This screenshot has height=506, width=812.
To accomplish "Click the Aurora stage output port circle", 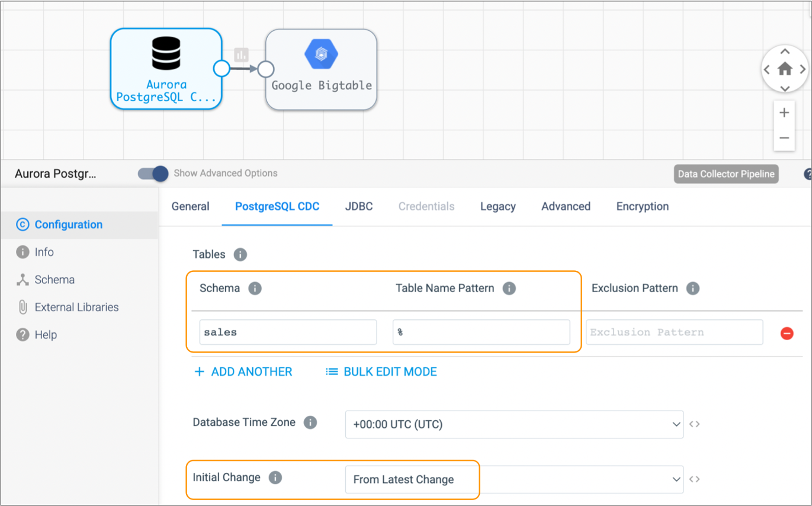I will pyautogui.click(x=222, y=69).
